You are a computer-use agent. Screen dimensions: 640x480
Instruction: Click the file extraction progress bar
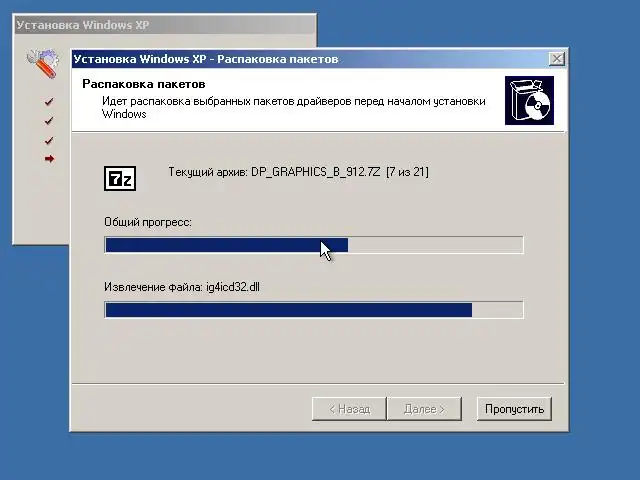[313, 310]
